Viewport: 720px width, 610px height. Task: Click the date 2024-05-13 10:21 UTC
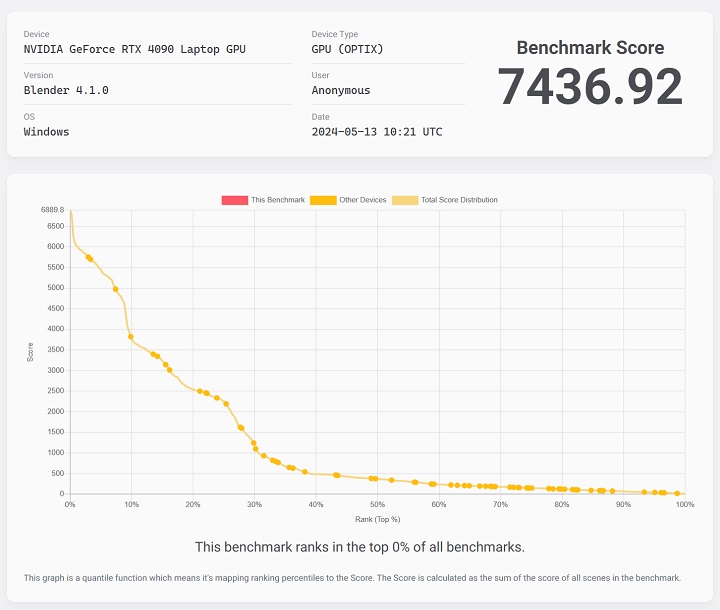(x=377, y=131)
